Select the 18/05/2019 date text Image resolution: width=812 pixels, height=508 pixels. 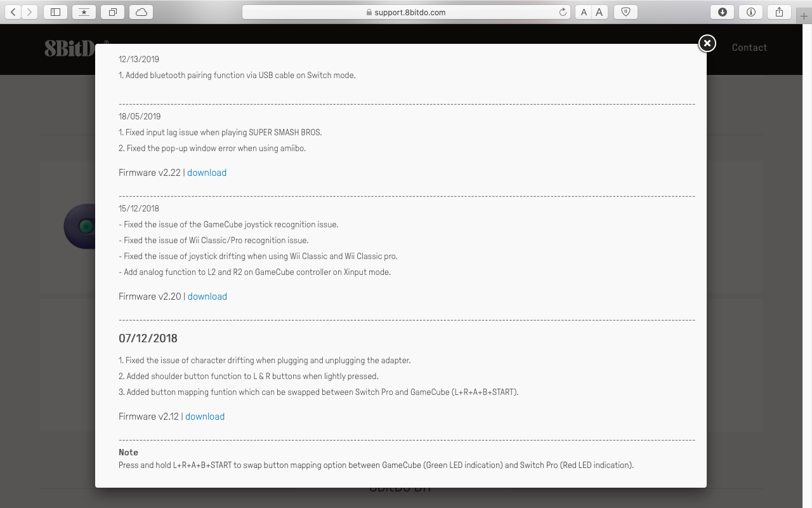140,116
